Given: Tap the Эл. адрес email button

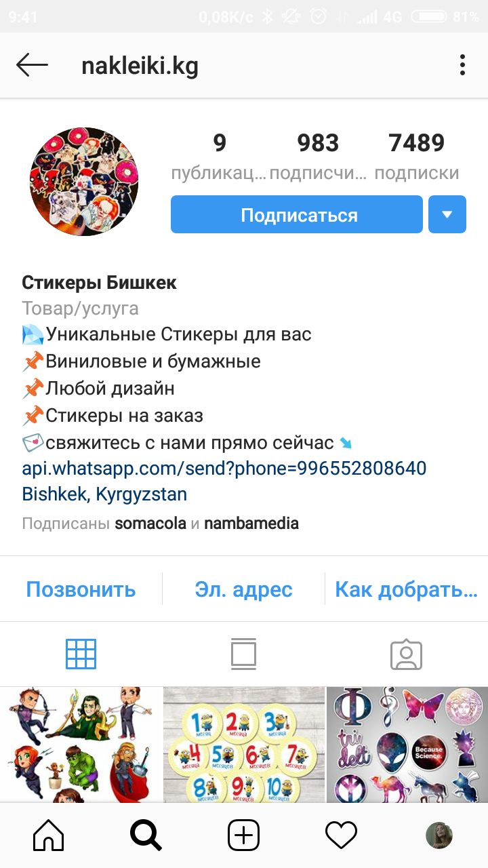Looking at the screenshot, I should (243, 589).
